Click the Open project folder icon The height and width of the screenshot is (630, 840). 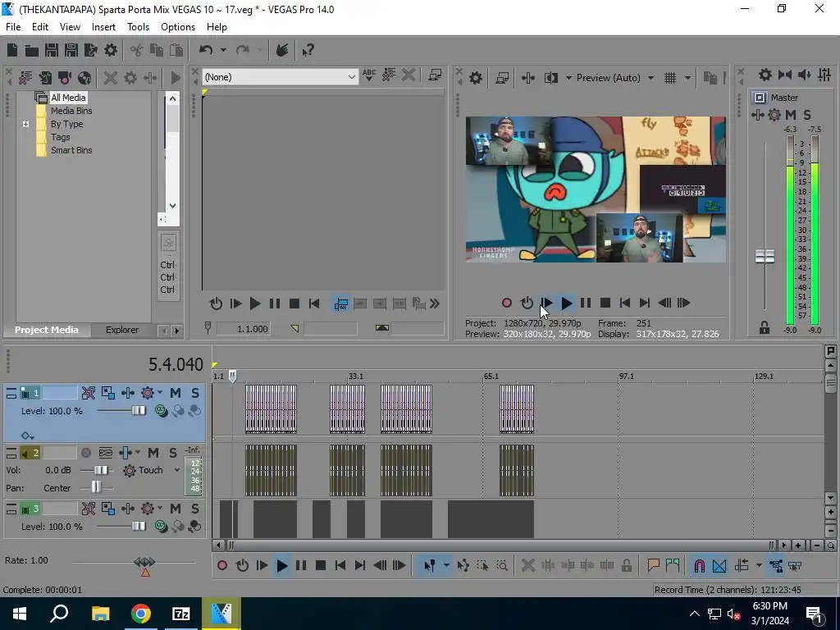point(32,50)
